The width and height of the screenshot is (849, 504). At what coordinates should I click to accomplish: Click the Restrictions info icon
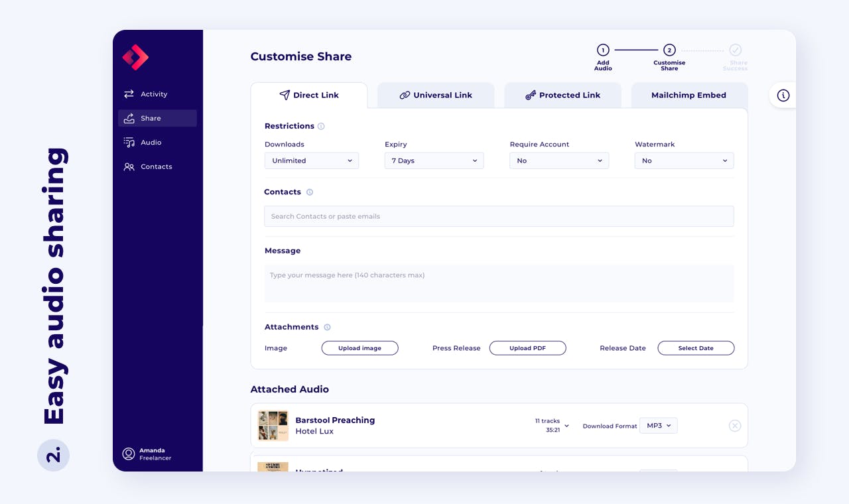tap(321, 126)
